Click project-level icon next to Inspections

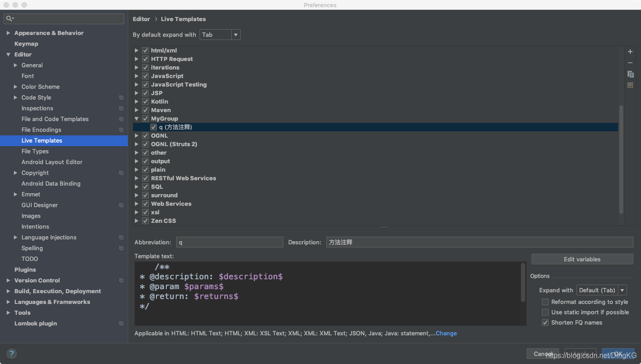click(121, 108)
